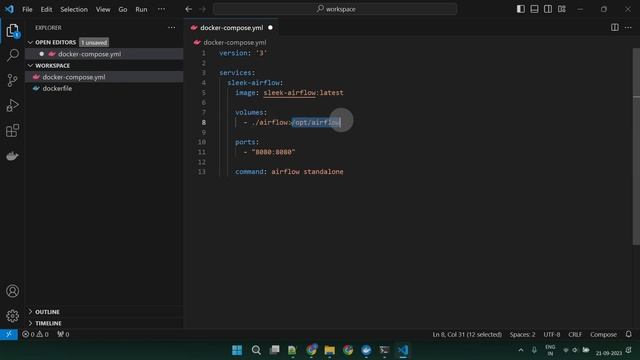Screen dimensions: 640x360
Task: Open the Run and Debug view
Action: click(x=12, y=105)
